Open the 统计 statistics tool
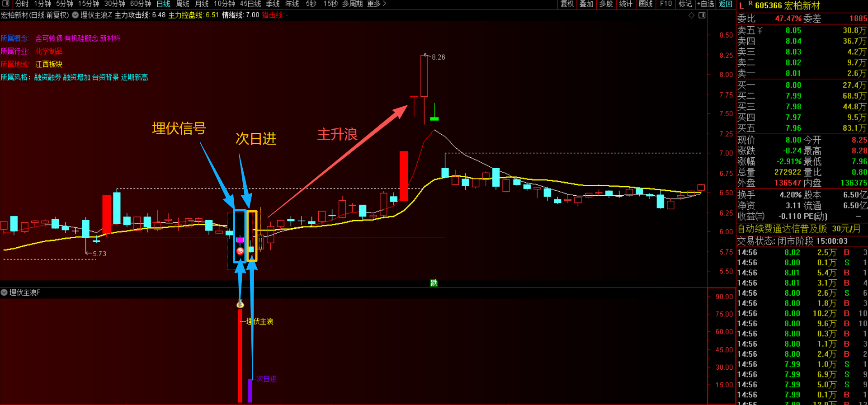 [626, 4]
